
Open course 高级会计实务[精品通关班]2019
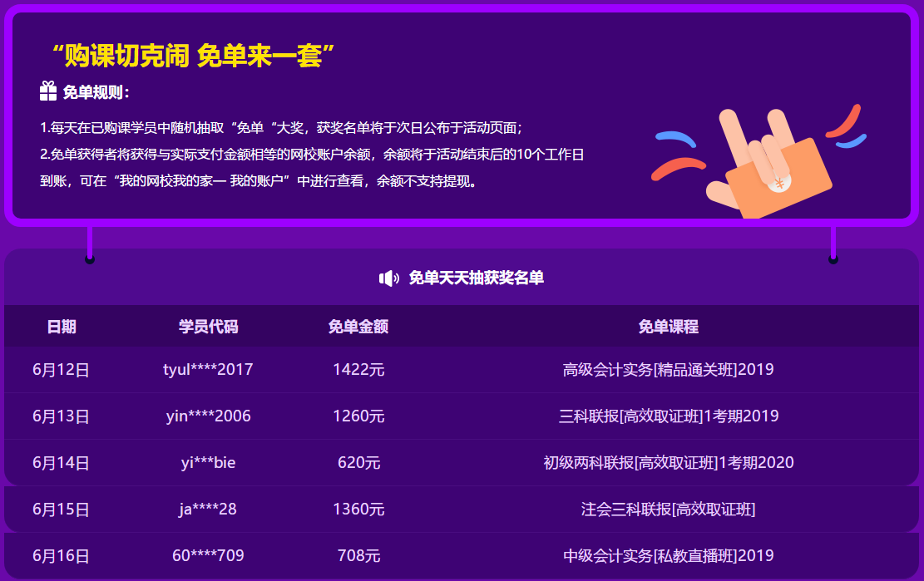[x=670, y=369]
